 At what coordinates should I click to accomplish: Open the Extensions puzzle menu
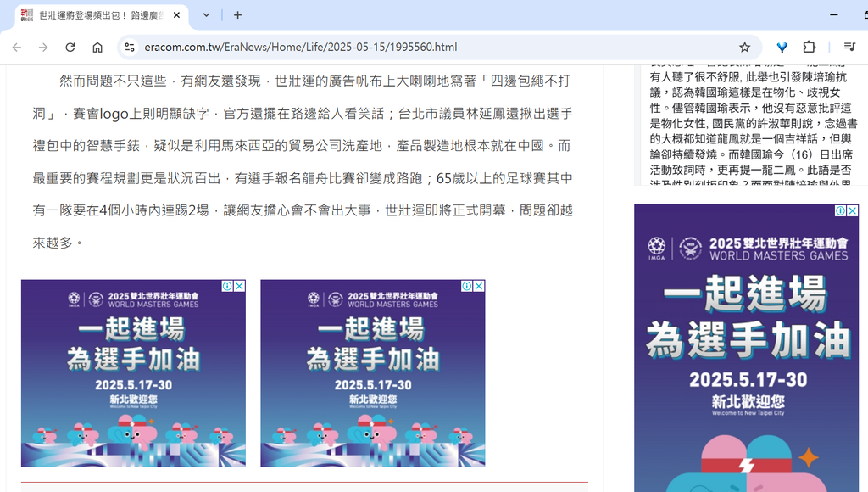point(810,48)
